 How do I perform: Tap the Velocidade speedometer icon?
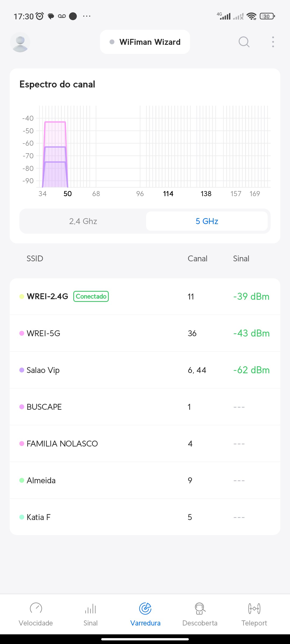[36, 608]
